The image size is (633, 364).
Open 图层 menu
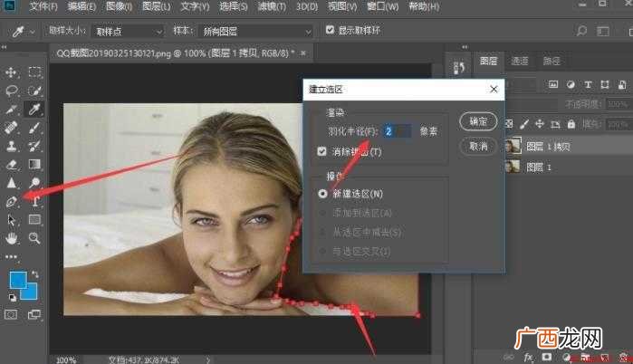coord(157,6)
